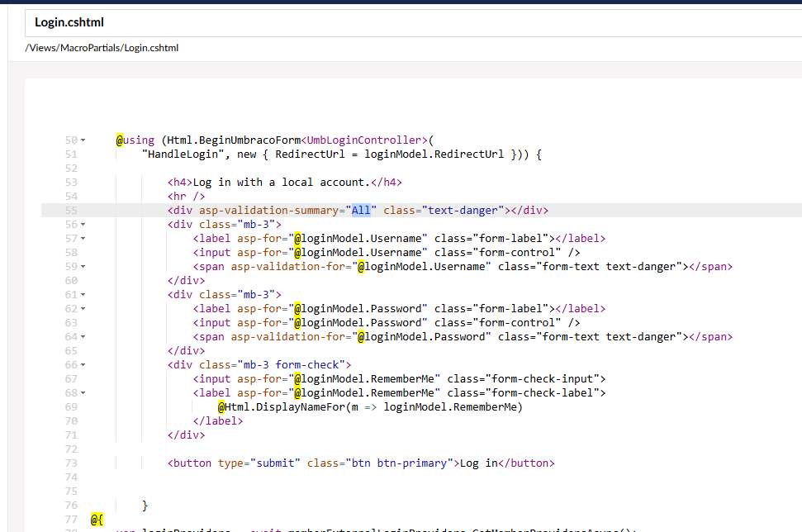This screenshot has width=802, height=532.
Task: Click the closing </div> on line 71
Action: (186, 435)
